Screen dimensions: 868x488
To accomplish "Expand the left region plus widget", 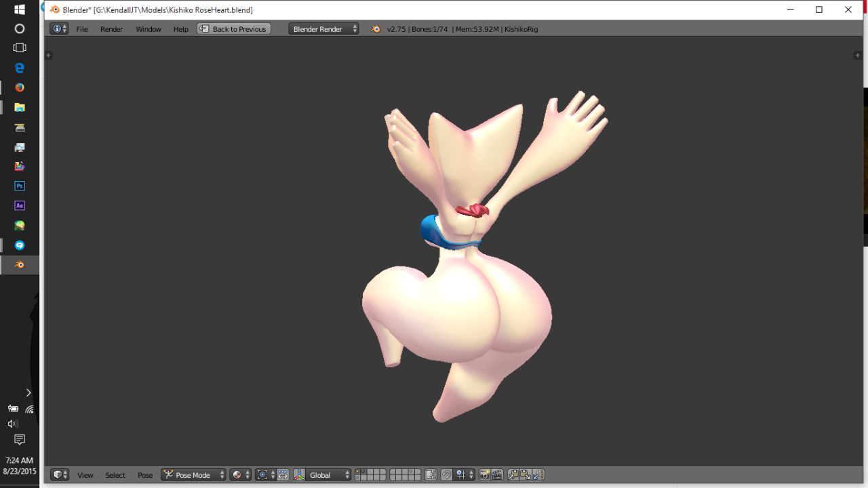I will [x=48, y=56].
